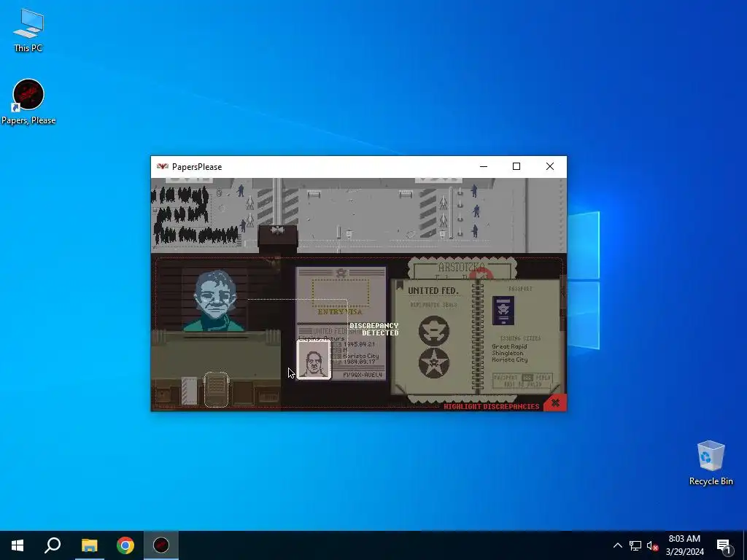Viewport: 747px width, 560px height.
Task: Open File Explorer from the taskbar
Action: click(x=89, y=545)
